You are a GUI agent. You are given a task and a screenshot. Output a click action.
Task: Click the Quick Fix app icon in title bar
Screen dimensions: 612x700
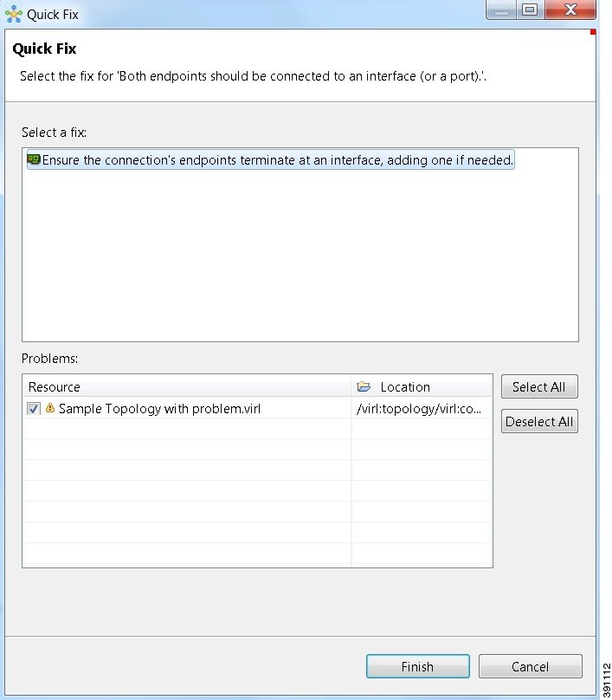tap(13, 14)
